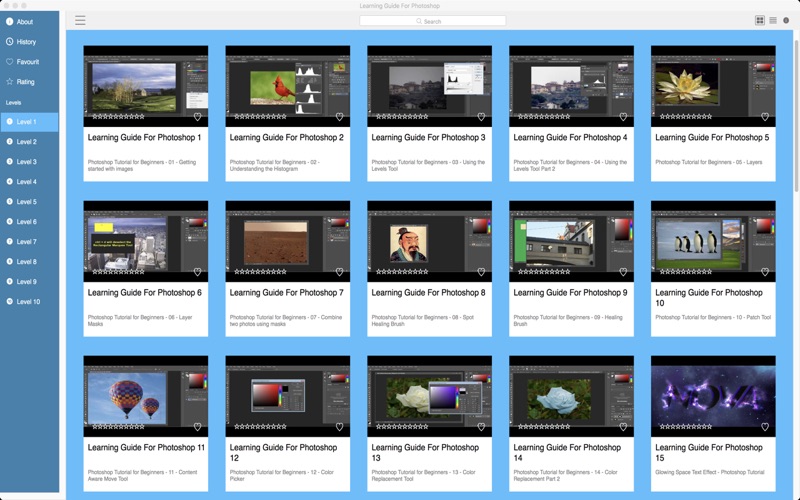Viewport: 800px width, 500px height.
Task: Toggle heart on Photoshop 12 color picker card
Action: [339, 427]
